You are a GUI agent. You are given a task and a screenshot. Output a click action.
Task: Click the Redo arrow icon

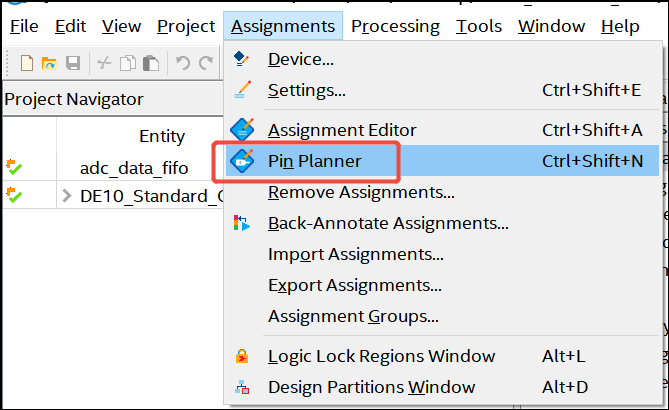(206, 63)
